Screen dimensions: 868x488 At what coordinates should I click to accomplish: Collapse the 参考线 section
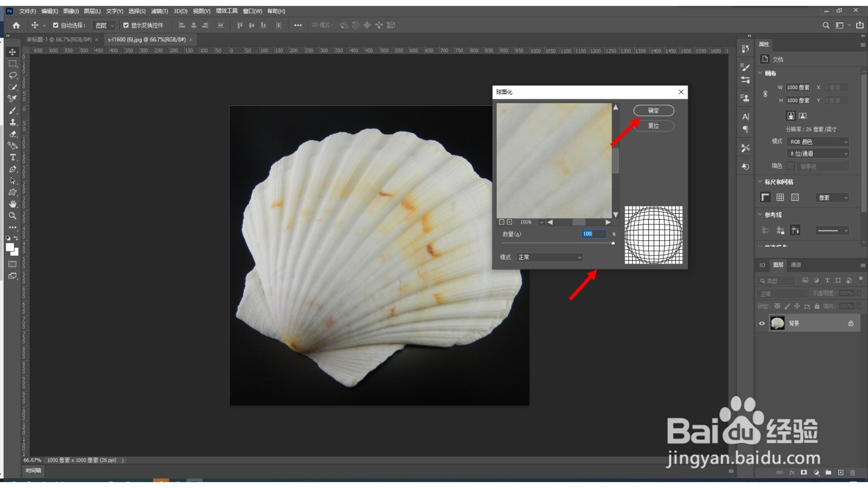tap(760, 215)
